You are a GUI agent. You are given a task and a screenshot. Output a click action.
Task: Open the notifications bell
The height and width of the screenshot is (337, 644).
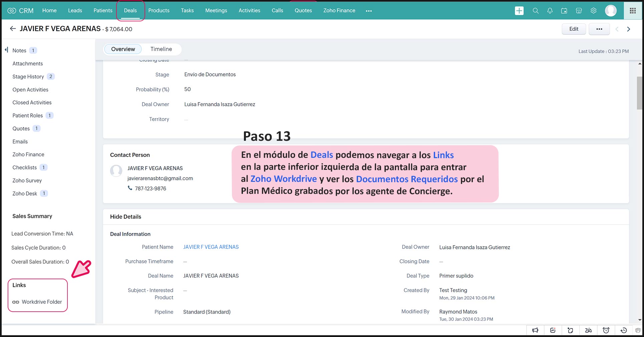(x=550, y=11)
